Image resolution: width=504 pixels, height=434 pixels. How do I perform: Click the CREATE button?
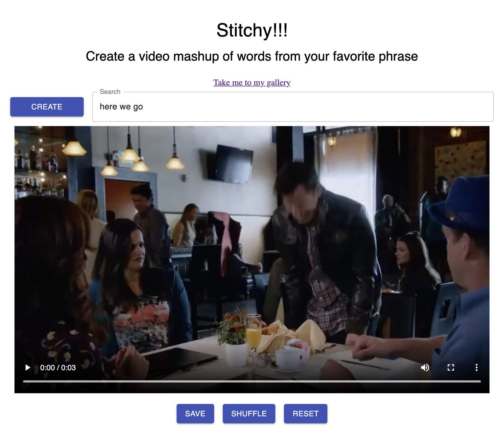point(47,107)
